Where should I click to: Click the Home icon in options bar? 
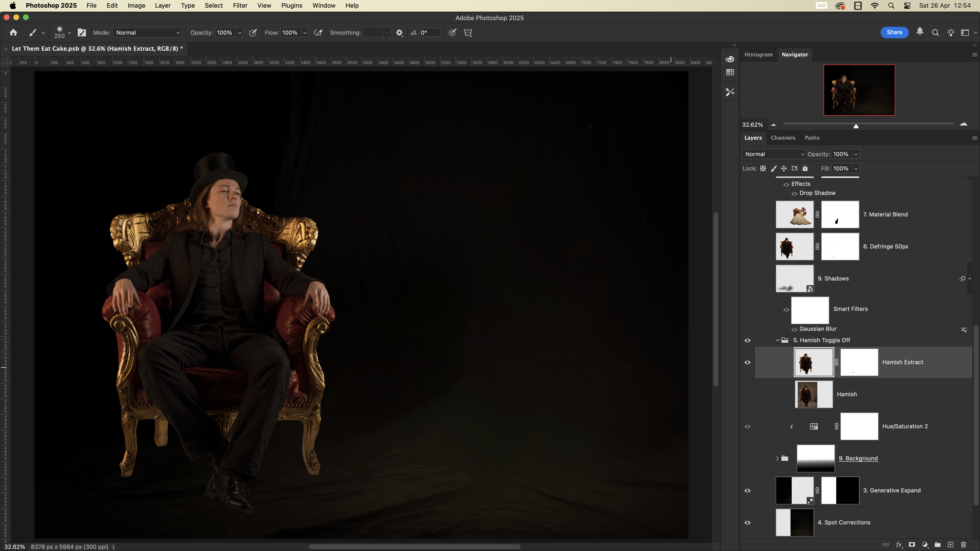(13, 33)
